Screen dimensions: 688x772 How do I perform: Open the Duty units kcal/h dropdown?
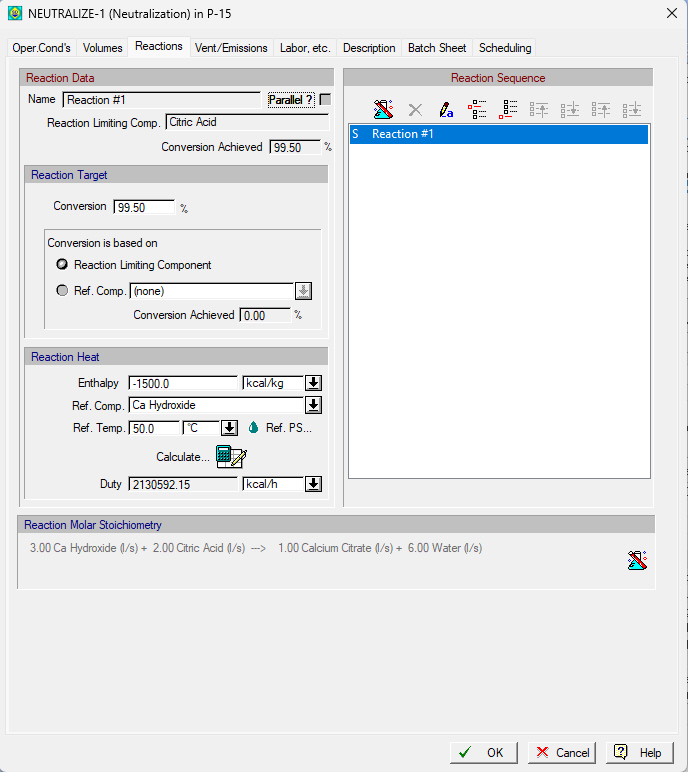313,484
